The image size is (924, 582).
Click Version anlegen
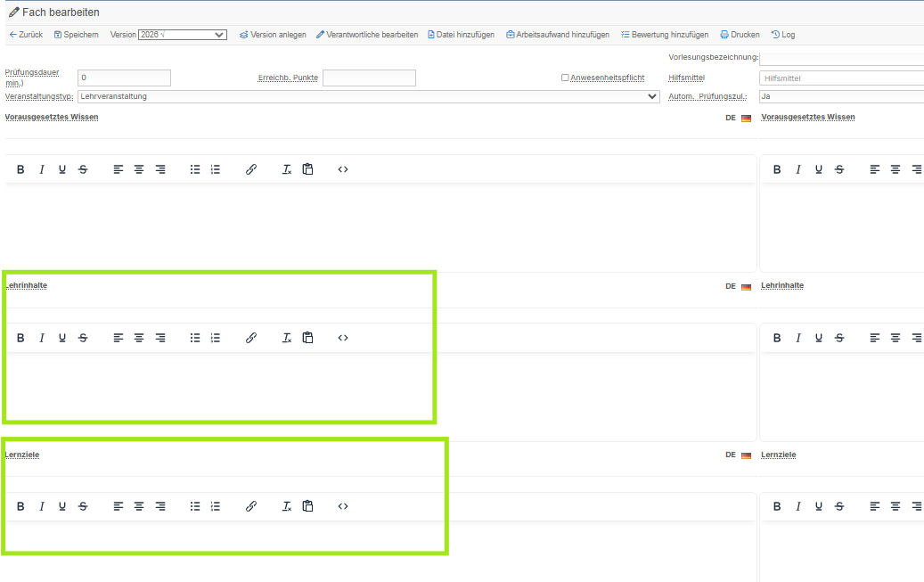point(273,35)
